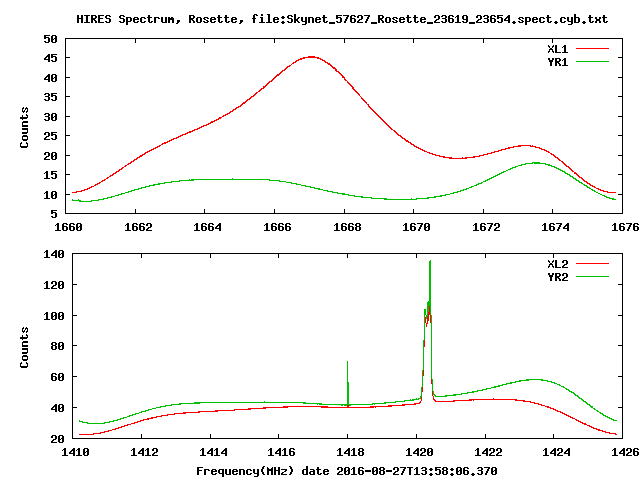Click the 5 y-axis tick label
The image size is (640, 480).
tap(54, 214)
